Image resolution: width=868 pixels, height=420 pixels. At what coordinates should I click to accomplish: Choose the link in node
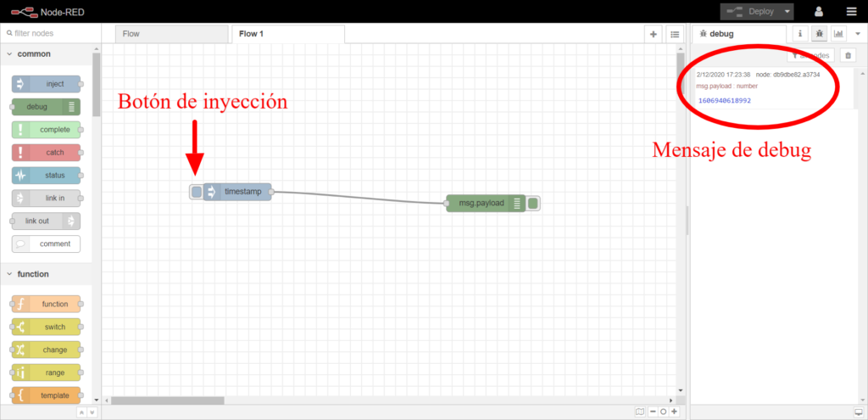(x=46, y=198)
